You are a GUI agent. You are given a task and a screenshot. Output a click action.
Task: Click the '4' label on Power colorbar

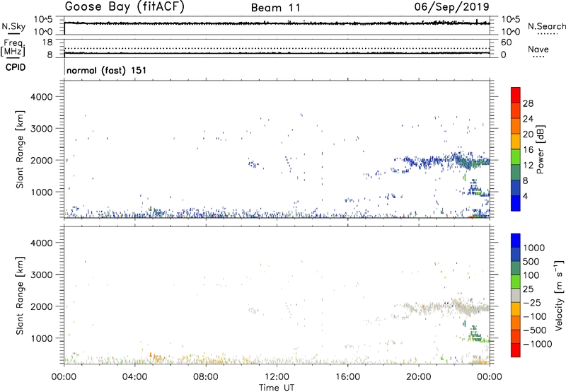click(526, 196)
